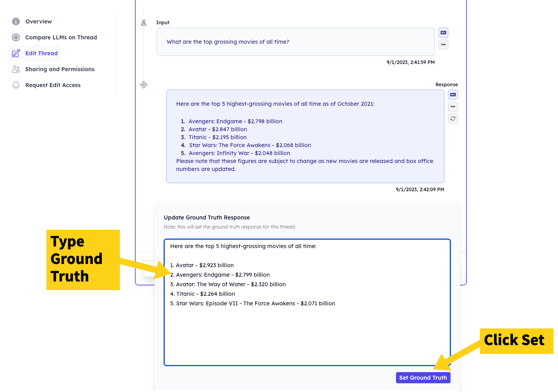The height and width of the screenshot is (392, 558).
Task: Click the response box listing highest-grossing movies
Action: tap(305, 136)
